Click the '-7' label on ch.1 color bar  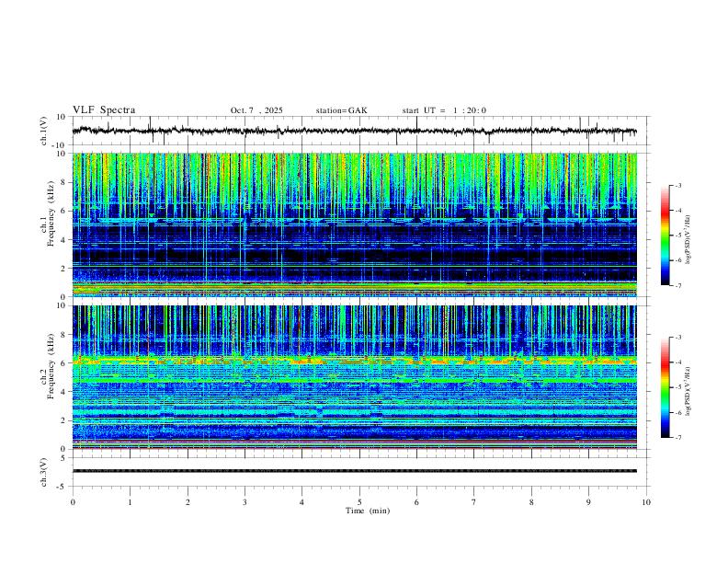coord(678,286)
